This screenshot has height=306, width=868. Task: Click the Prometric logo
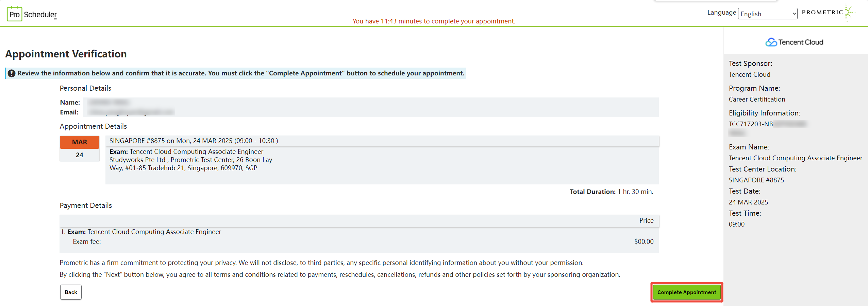(827, 13)
